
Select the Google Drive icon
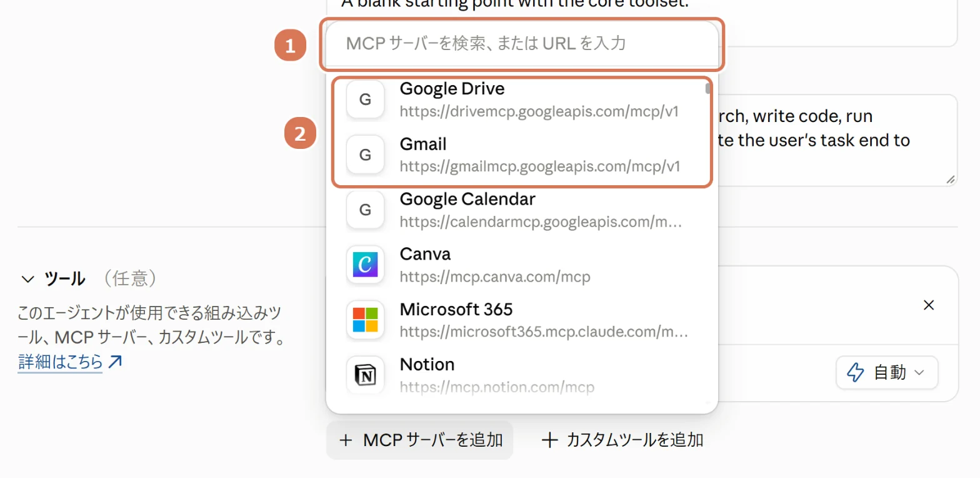point(365,99)
